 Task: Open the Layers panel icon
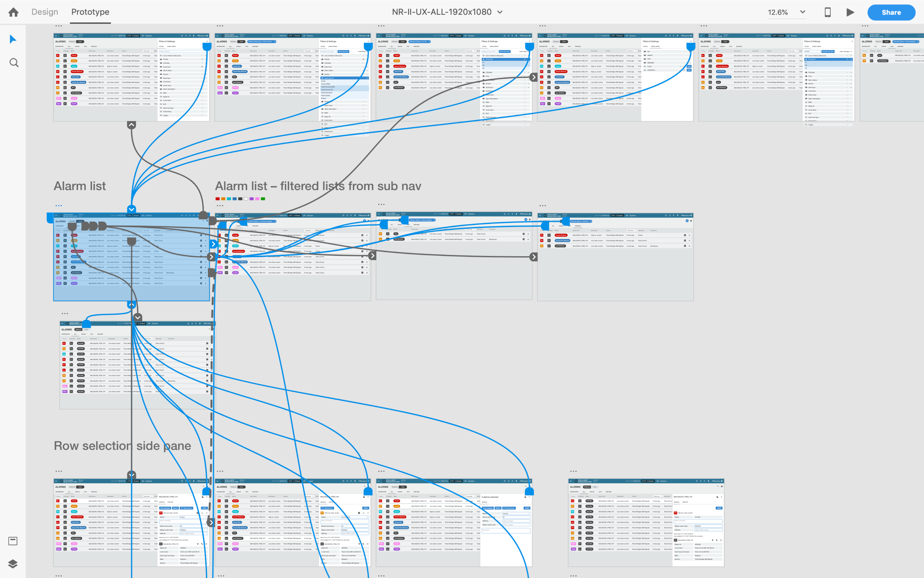[13, 564]
